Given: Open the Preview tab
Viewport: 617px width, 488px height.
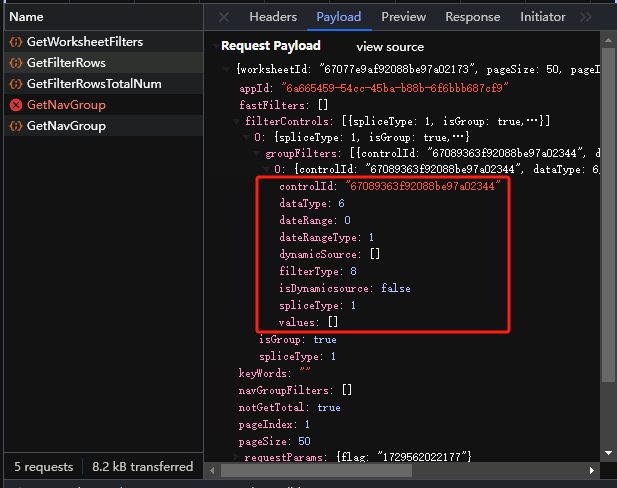Looking at the screenshot, I should point(403,17).
